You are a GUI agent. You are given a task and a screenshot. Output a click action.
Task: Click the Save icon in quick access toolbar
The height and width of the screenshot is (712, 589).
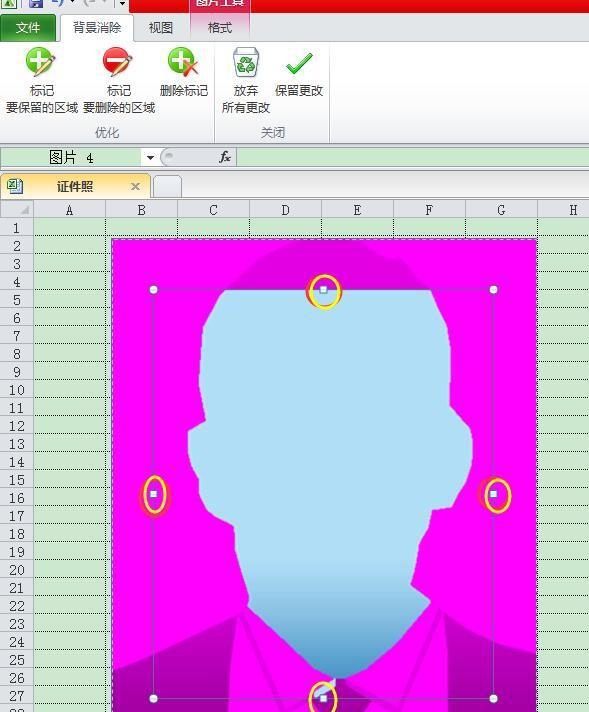36,4
